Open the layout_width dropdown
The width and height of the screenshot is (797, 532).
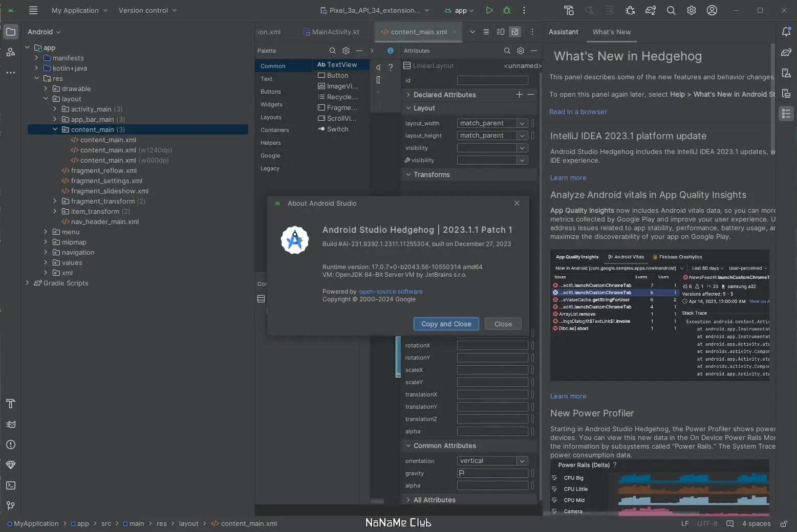pos(522,123)
